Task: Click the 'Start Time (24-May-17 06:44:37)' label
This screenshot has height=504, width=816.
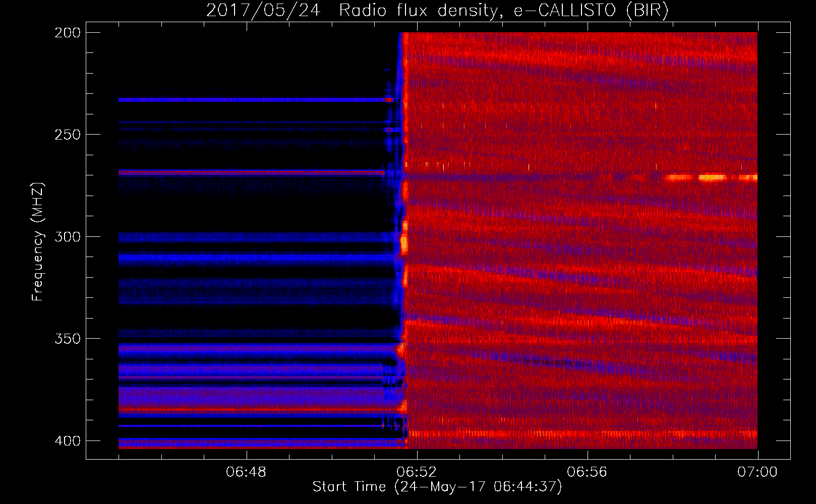Action: click(x=437, y=487)
